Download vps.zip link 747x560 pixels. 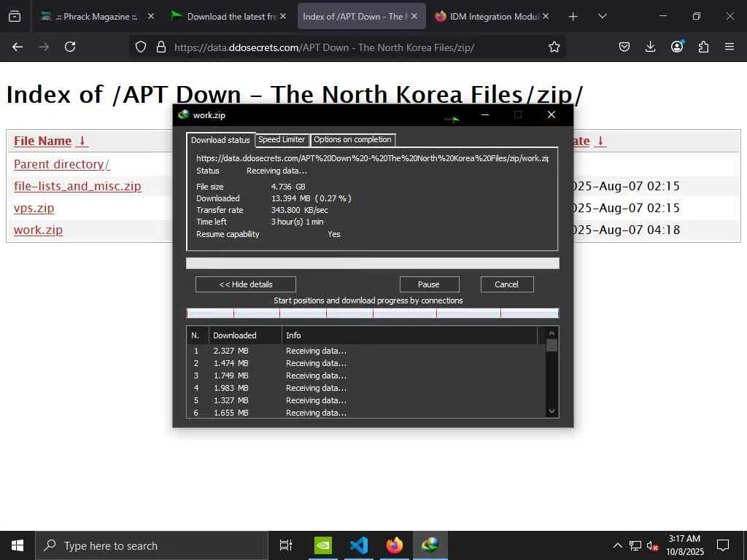point(34,208)
